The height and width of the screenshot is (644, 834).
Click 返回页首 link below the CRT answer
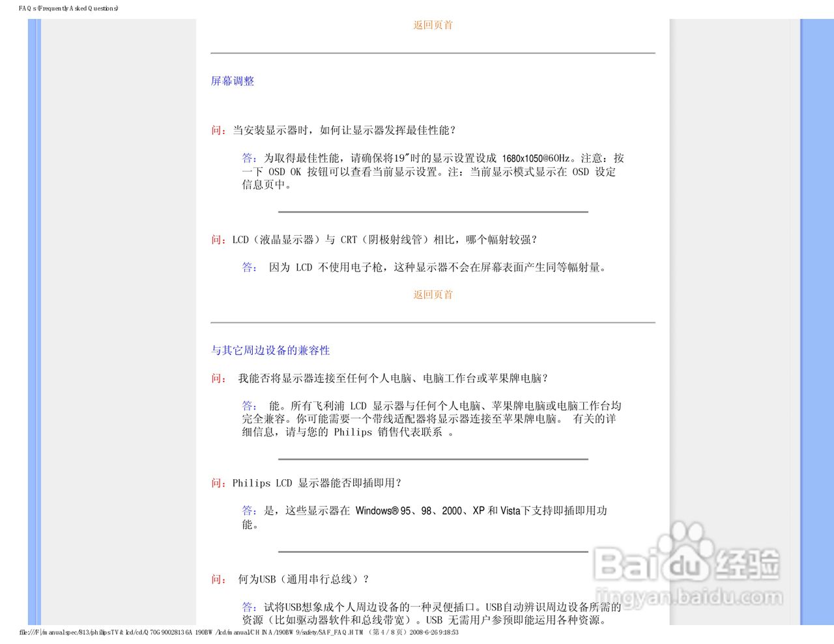(x=433, y=294)
